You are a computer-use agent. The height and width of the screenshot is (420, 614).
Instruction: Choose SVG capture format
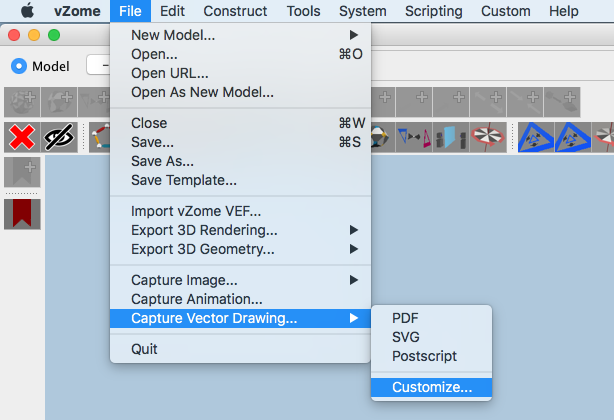coord(406,337)
